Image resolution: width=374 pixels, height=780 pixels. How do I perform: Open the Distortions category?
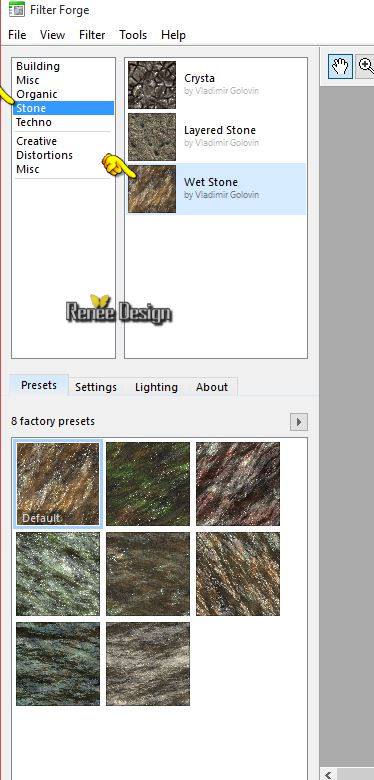(44, 155)
